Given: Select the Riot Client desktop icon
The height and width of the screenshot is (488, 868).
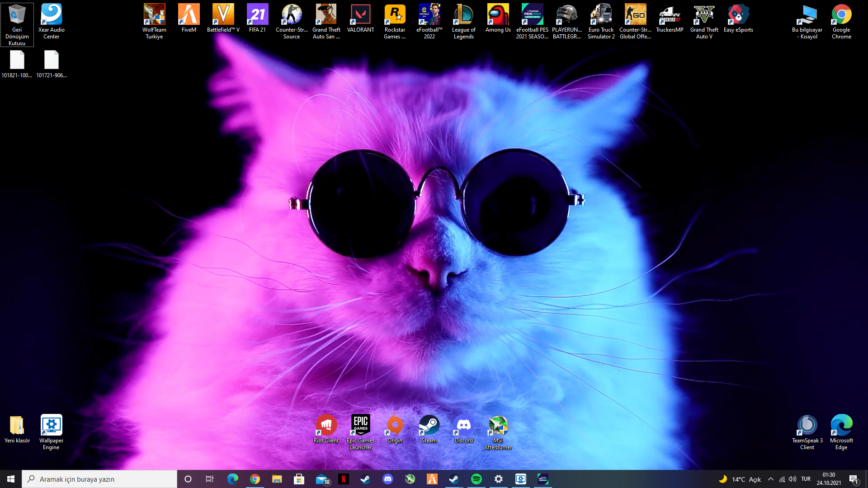Looking at the screenshot, I should (x=326, y=429).
